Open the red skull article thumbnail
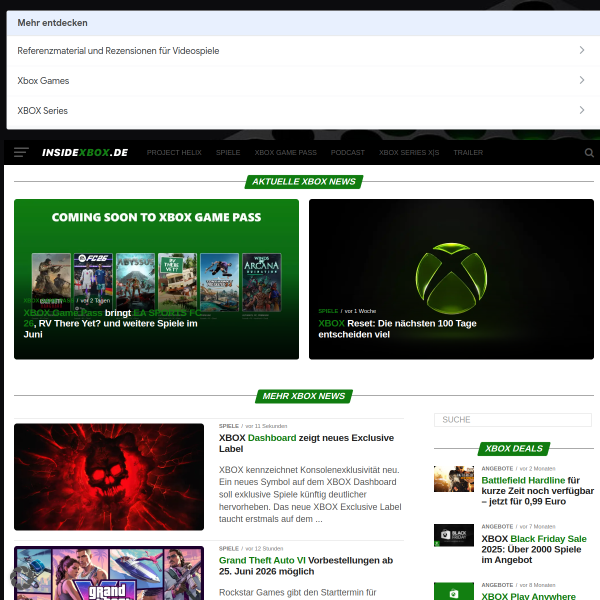 pyautogui.click(x=109, y=477)
